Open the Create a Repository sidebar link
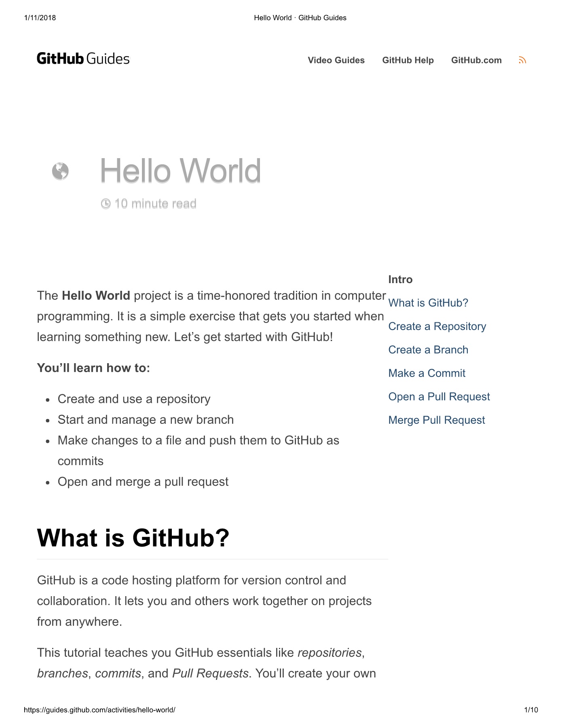562x728 pixels. click(437, 326)
